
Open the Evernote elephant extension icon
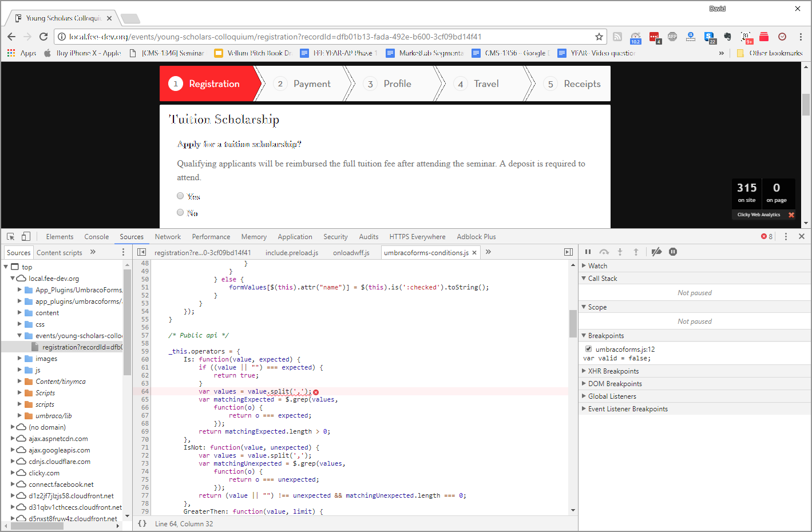[x=727, y=37]
